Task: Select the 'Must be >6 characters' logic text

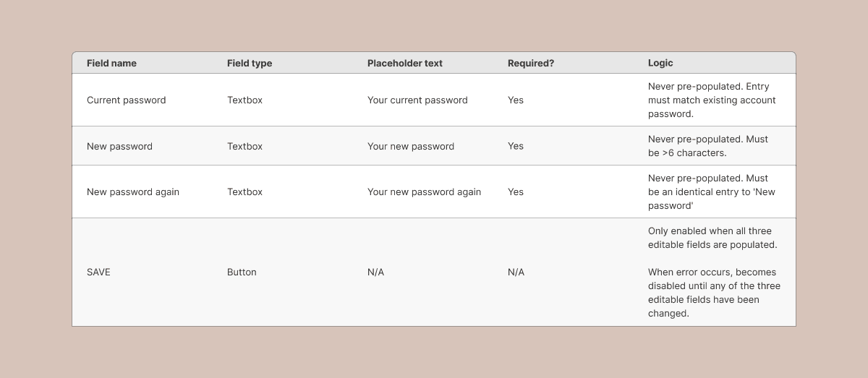Action: coord(708,146)
